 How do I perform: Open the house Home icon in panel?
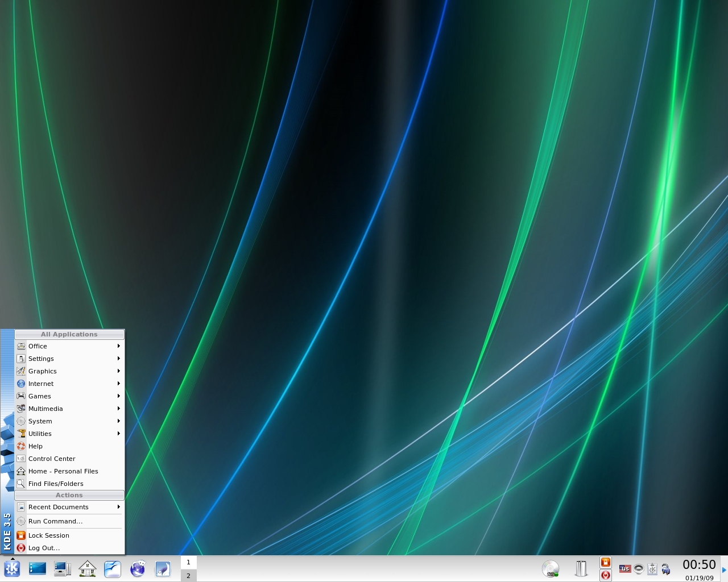click(x=88, y=568)
